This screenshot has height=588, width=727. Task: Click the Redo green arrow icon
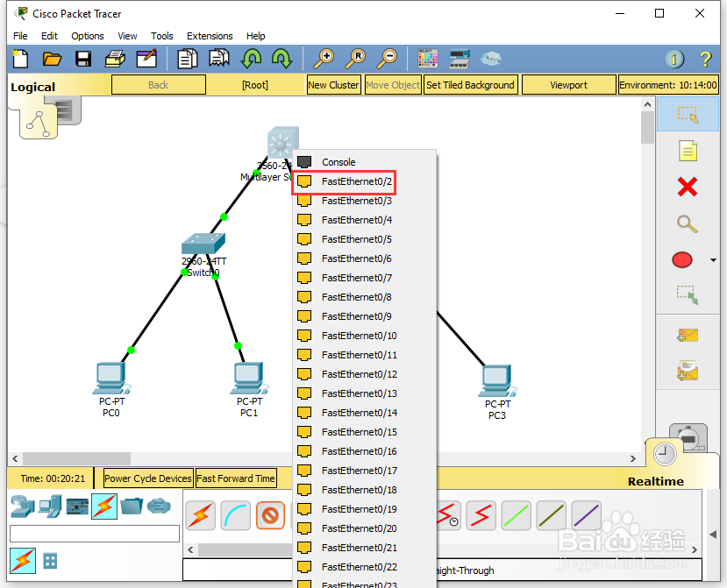click(x=282, y=59)
